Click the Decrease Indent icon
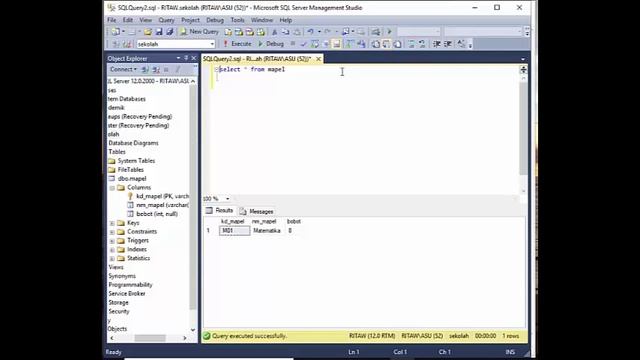640x360 pixels. coord(436,44)
